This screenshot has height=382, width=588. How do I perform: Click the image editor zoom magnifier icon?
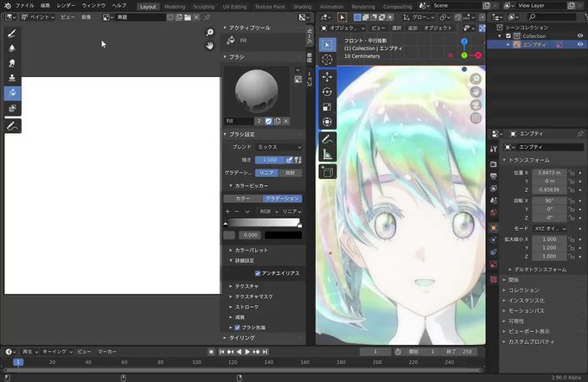click(210, 33)
